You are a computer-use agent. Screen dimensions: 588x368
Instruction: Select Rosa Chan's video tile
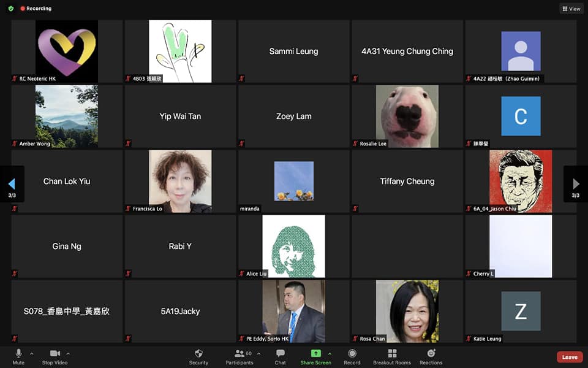click(407, 311)
